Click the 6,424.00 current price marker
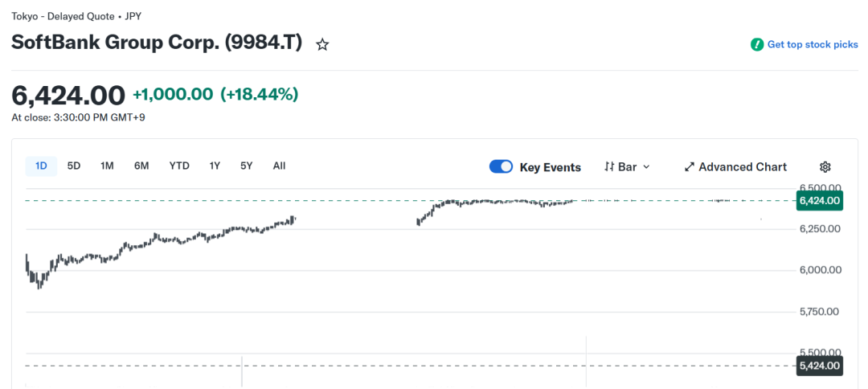This screenshot has width=868, height=389. (x=819, y=201)
